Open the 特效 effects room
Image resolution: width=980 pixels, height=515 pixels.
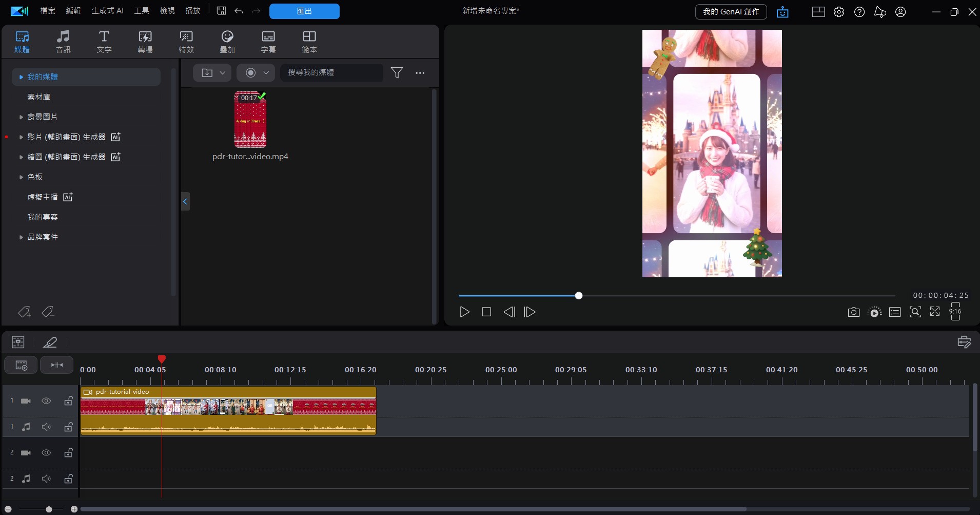tap(186, 42)
